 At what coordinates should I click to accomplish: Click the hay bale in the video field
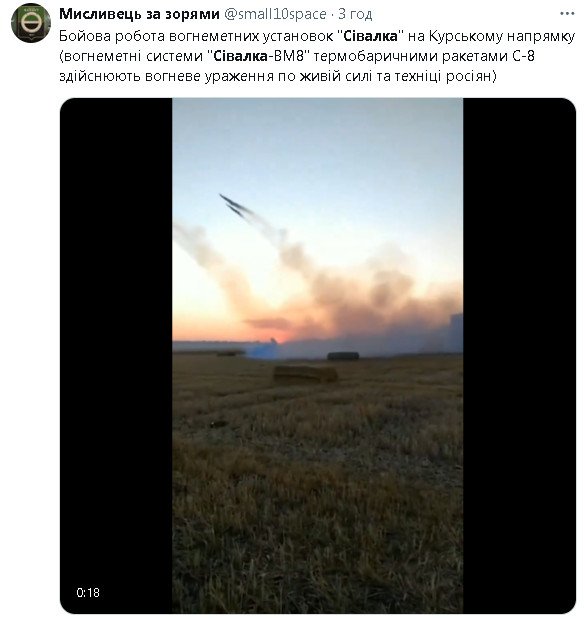[305, 374]
